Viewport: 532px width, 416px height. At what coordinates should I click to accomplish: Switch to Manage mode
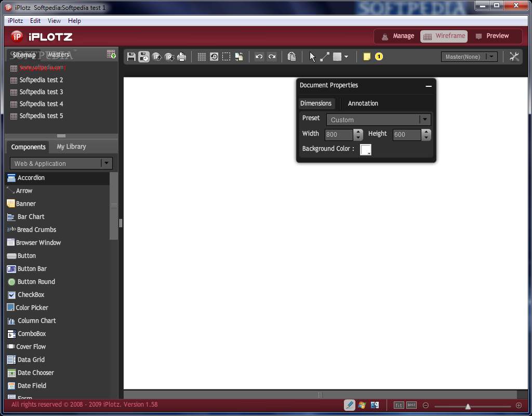click(x=398, y=36)
